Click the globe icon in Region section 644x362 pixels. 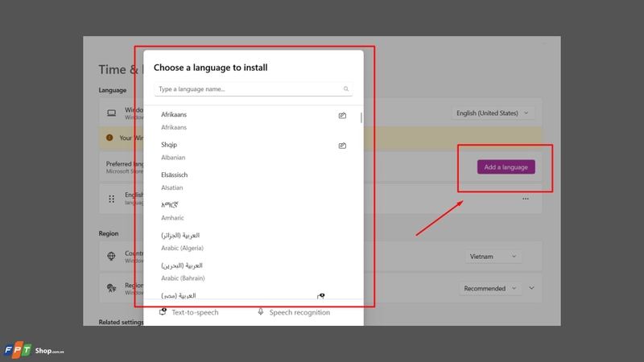[x=111, y=256]
